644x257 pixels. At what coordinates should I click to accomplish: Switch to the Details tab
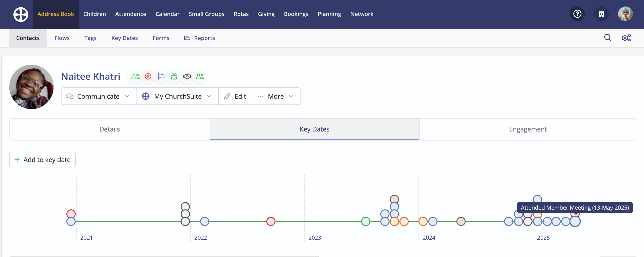[x=109, y=129]
